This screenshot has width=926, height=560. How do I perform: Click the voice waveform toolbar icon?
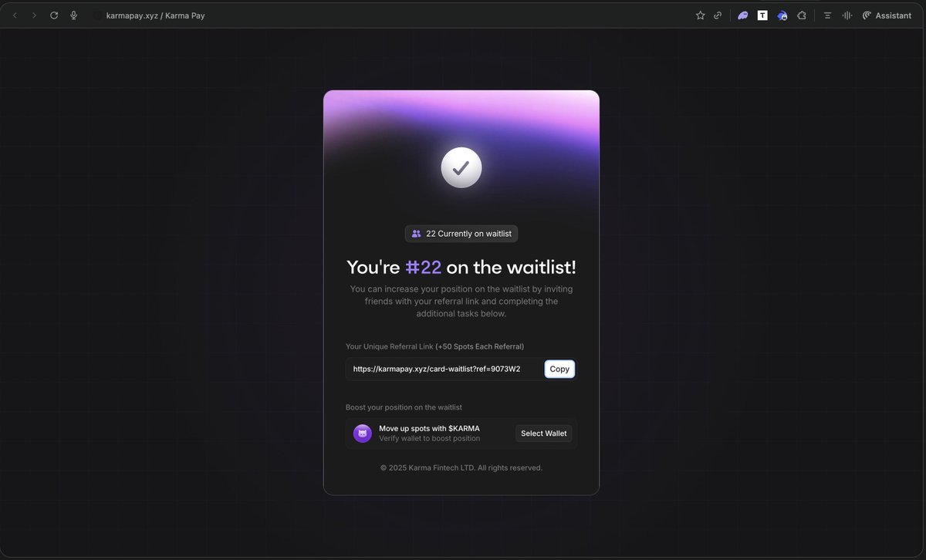[x=847, y=15]
